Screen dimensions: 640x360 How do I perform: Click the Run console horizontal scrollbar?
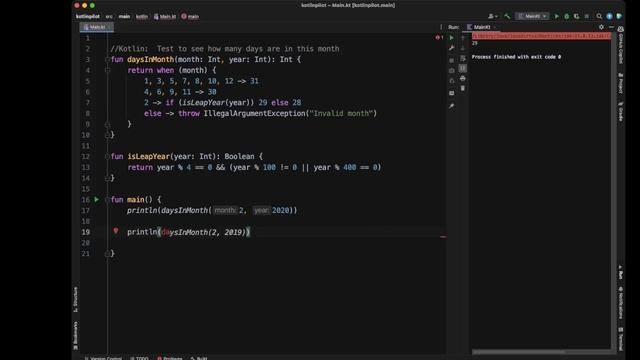coord(518,351)
